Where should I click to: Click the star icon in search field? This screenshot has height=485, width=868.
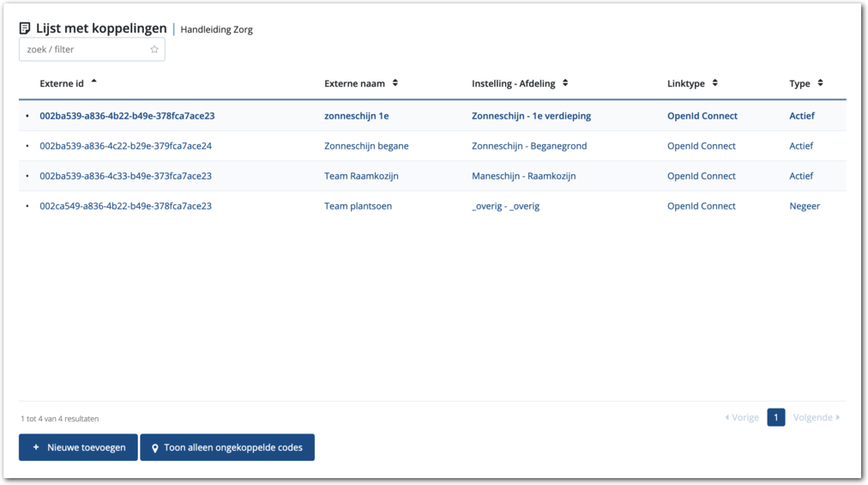(154, 50)
